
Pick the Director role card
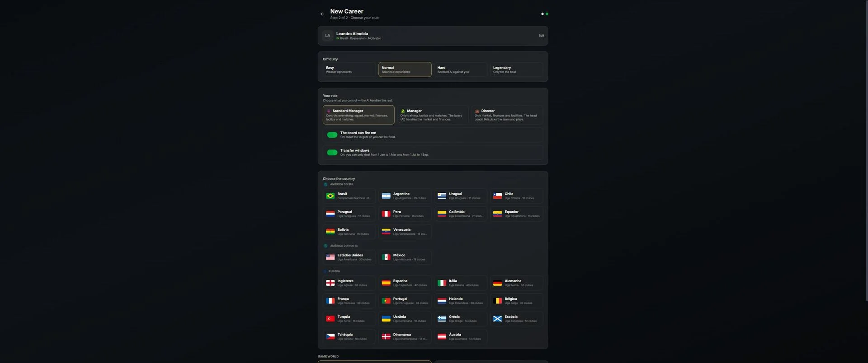[507, 115]
